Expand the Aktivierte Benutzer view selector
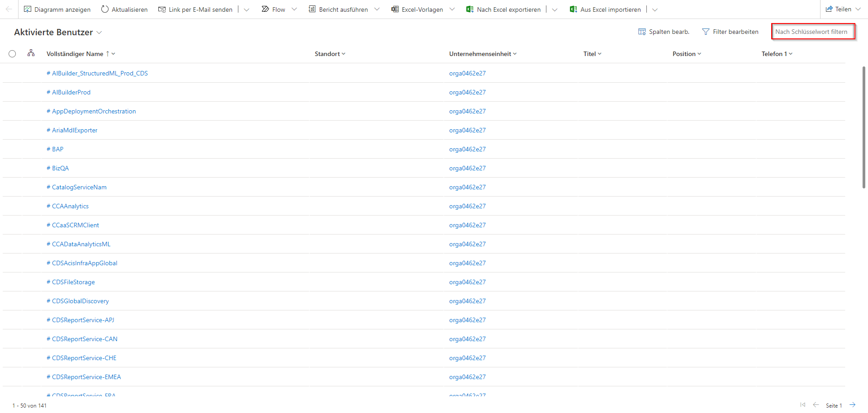The width and height of the screenshot is (868, 413). click(99, 33)
